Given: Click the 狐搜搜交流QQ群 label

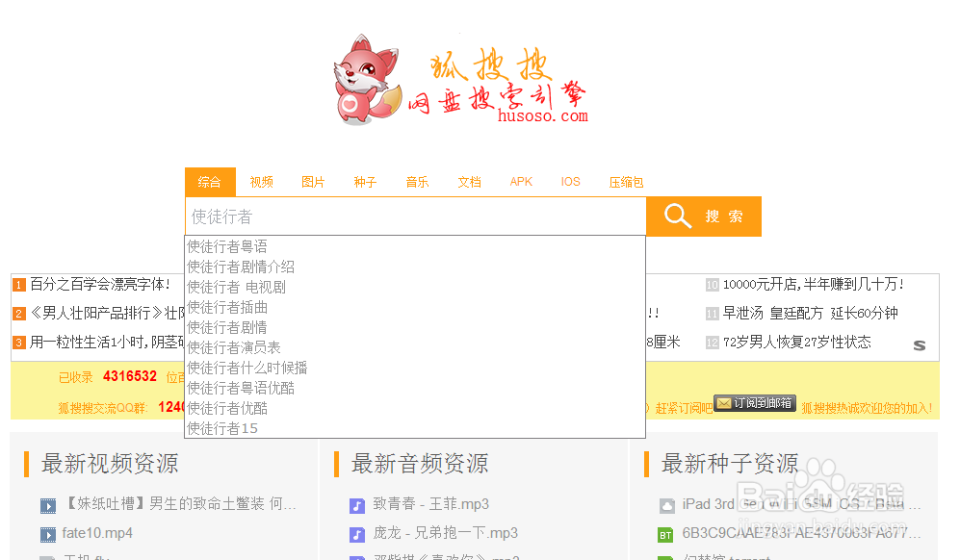Looking at the screenshot, I should (x=103, y=408).
